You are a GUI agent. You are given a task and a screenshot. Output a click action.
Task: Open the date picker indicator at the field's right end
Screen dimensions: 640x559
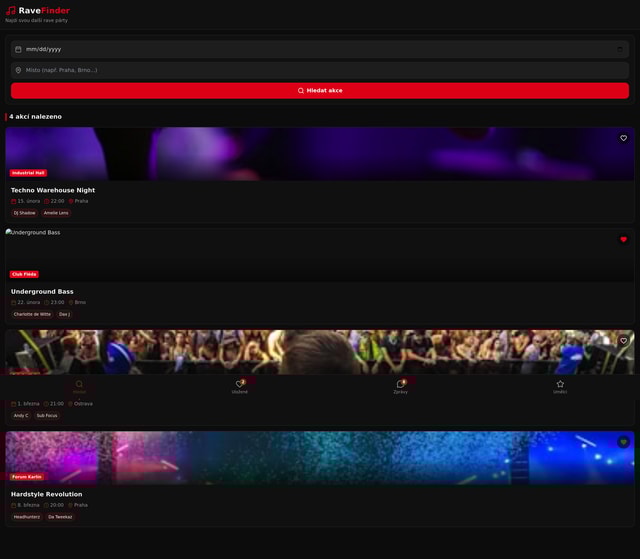coord(620,49)
